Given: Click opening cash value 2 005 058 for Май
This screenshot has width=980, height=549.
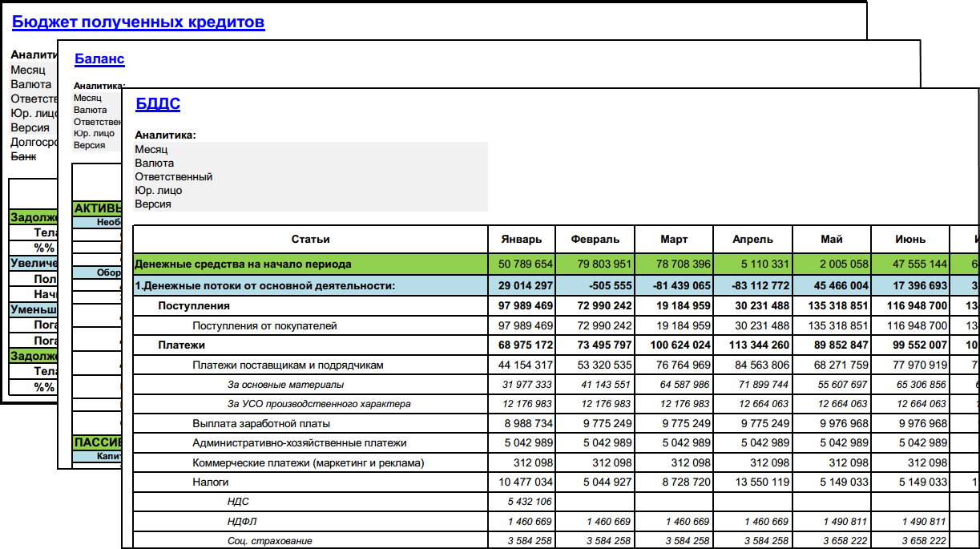Looking at the screenshot, I should [x=845, y=264].
